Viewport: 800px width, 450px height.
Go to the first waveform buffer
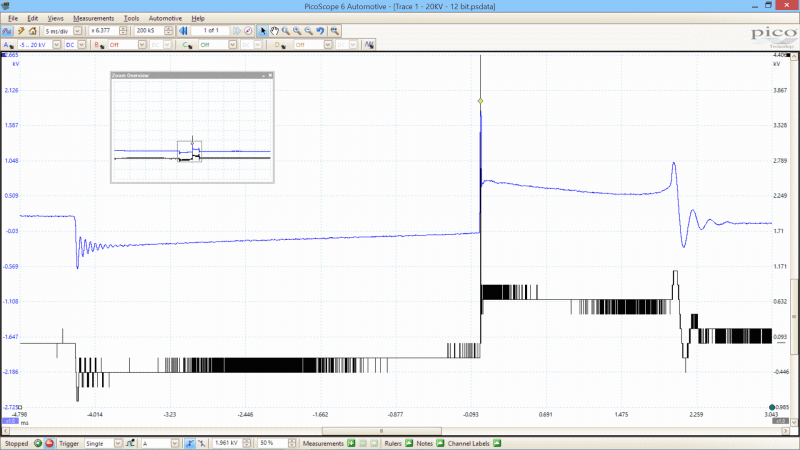point(183,31)
